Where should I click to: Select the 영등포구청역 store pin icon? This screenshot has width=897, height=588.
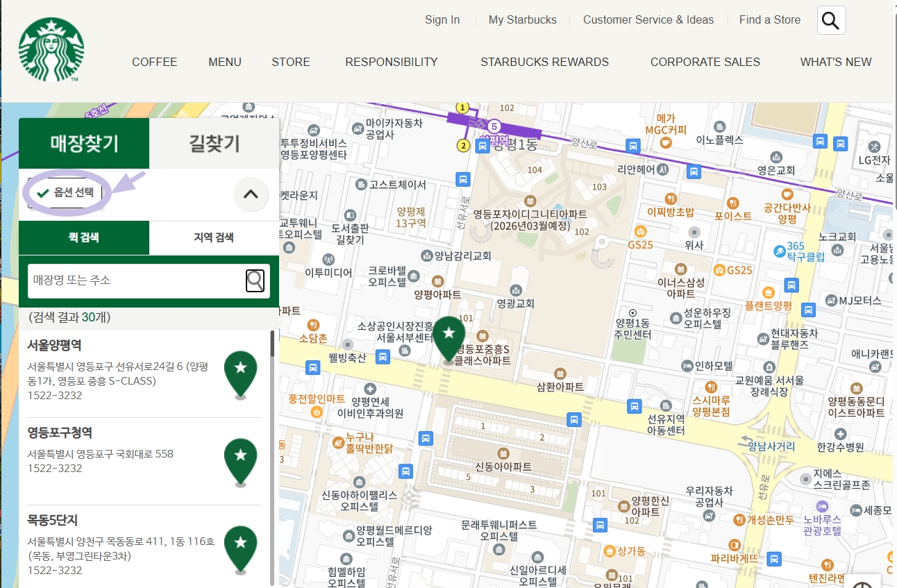click(240, 463)
